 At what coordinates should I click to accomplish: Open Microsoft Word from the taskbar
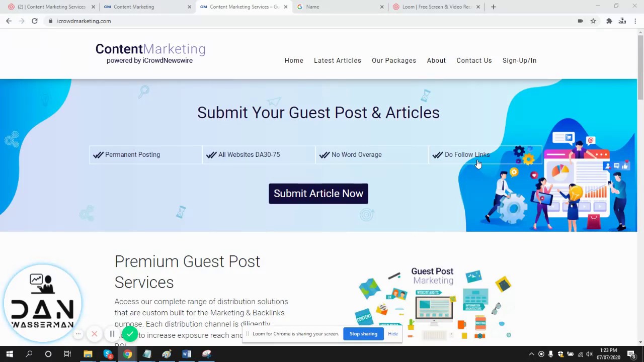(x=187, y=354)
